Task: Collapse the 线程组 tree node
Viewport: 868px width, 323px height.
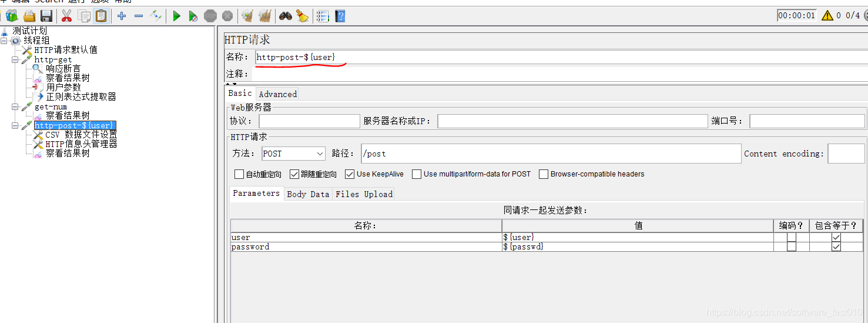Action: tap(4, 41)
